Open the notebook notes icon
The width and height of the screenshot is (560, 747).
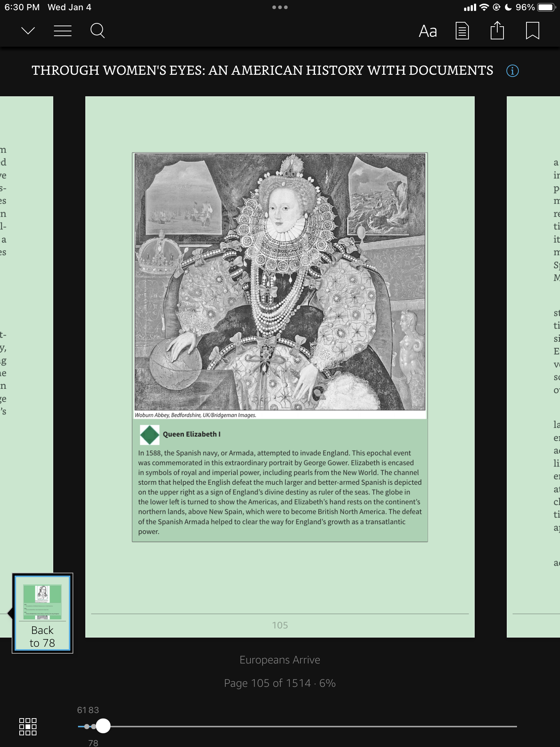[462, 31]
